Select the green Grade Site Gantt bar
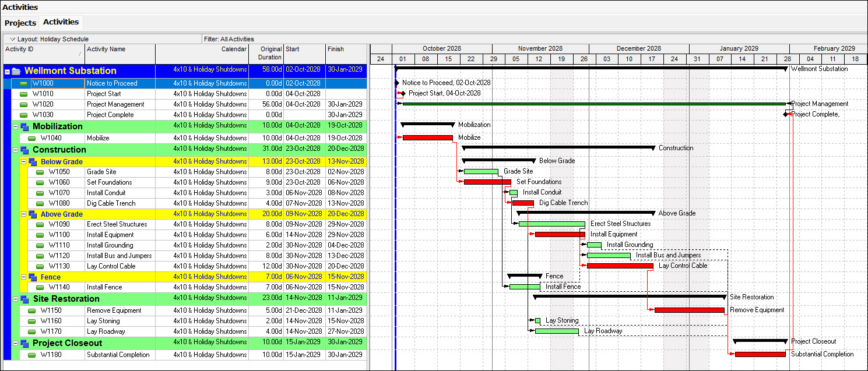Viewport: 868px width, 371px height. pos(481,171)
